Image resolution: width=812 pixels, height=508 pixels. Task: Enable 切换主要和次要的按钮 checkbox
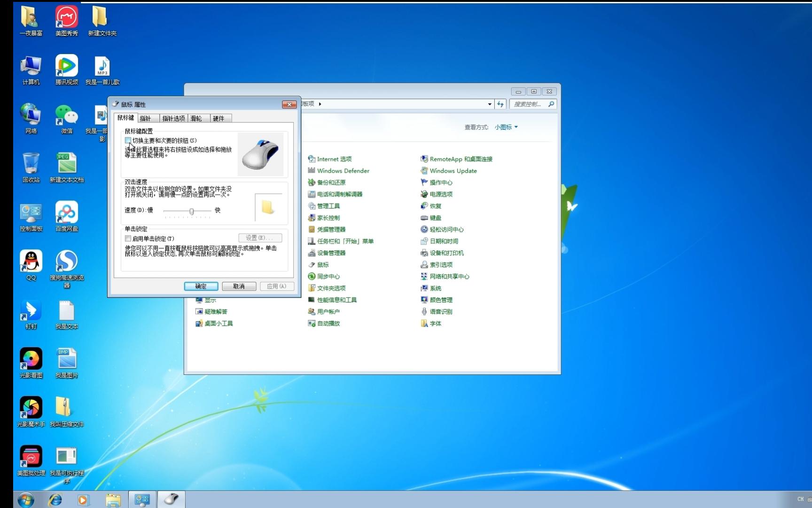pyautogui.click(x=128, y=140)
